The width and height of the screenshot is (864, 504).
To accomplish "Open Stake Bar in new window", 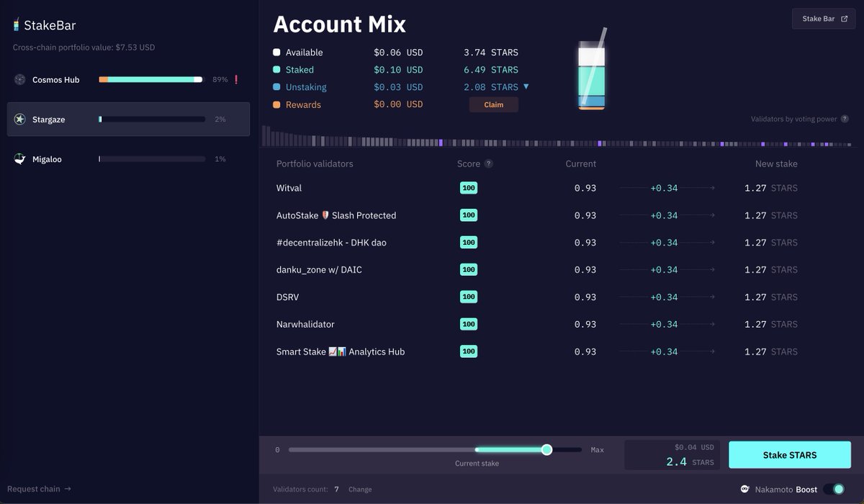I will pyautogui.click(x=824, y=19).
